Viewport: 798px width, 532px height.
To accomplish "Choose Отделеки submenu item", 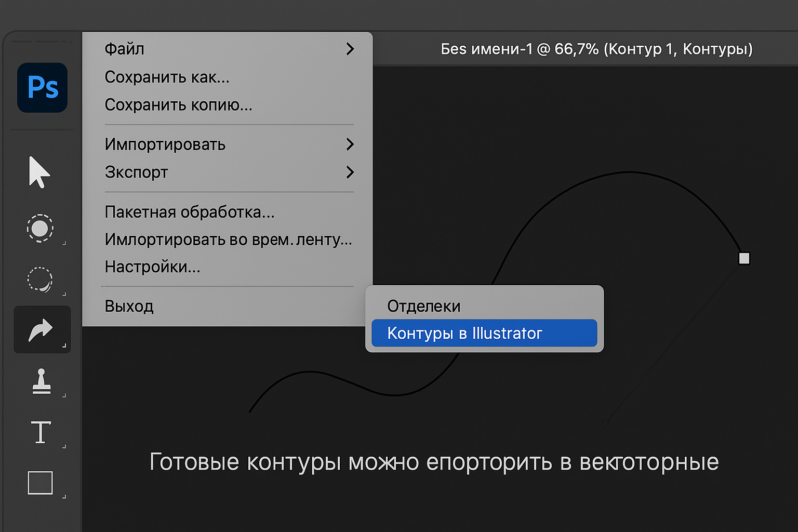I will click(484, 306).
